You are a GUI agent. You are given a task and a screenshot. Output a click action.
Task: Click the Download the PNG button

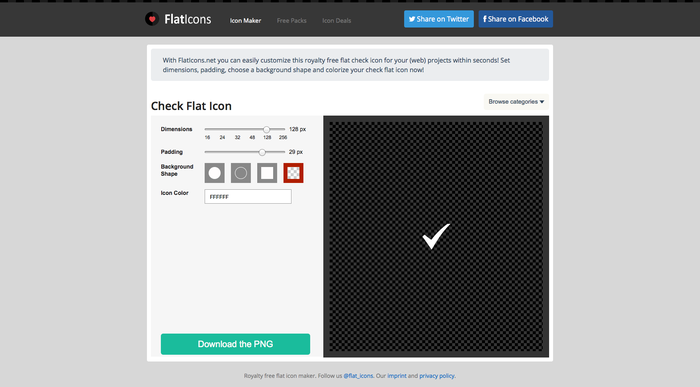coord(235,344)
